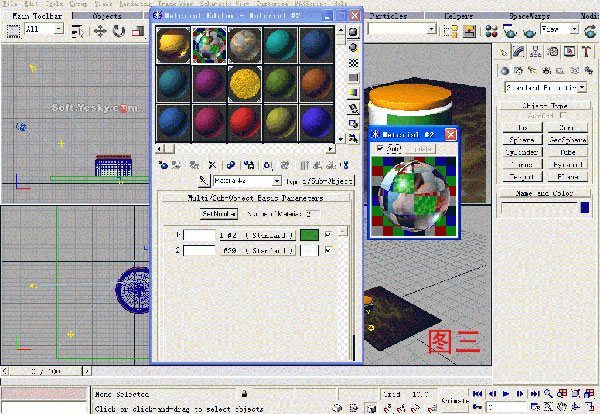
Task: Click sub-material 1 Standard button
Action: pos(257,235)
